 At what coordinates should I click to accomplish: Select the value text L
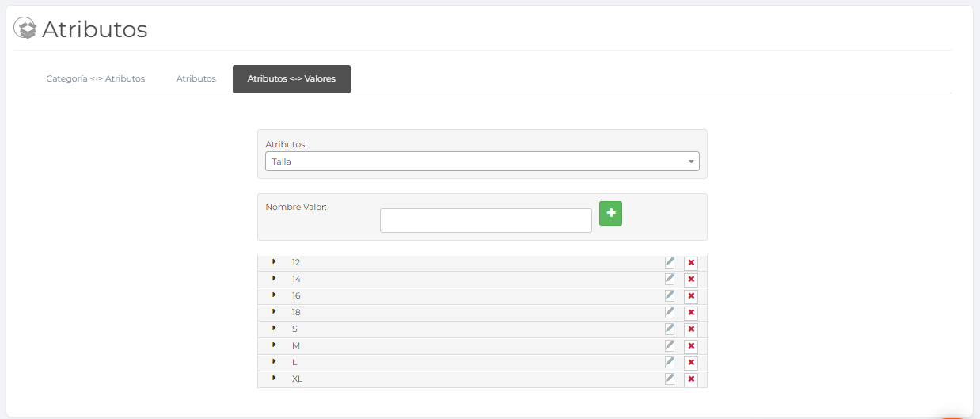pyautogui.click(x=294, y=362)
